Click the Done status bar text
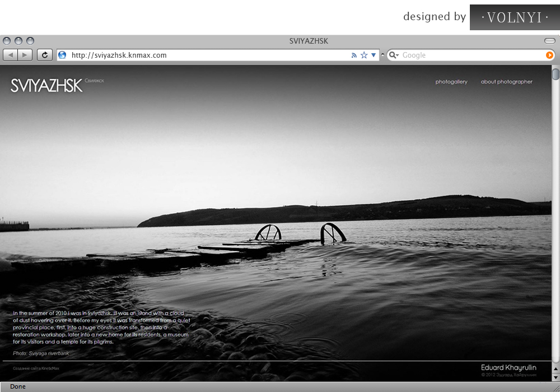Image resolution: width=560 pixels, height=392 pixels. 17,386
